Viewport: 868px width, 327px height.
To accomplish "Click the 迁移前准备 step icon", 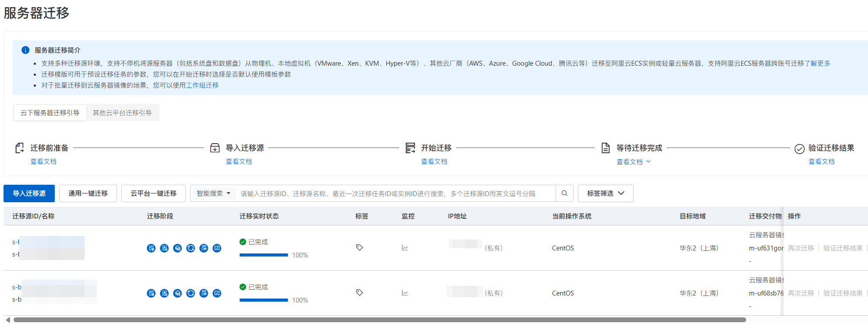I will (x=19, y=148).
